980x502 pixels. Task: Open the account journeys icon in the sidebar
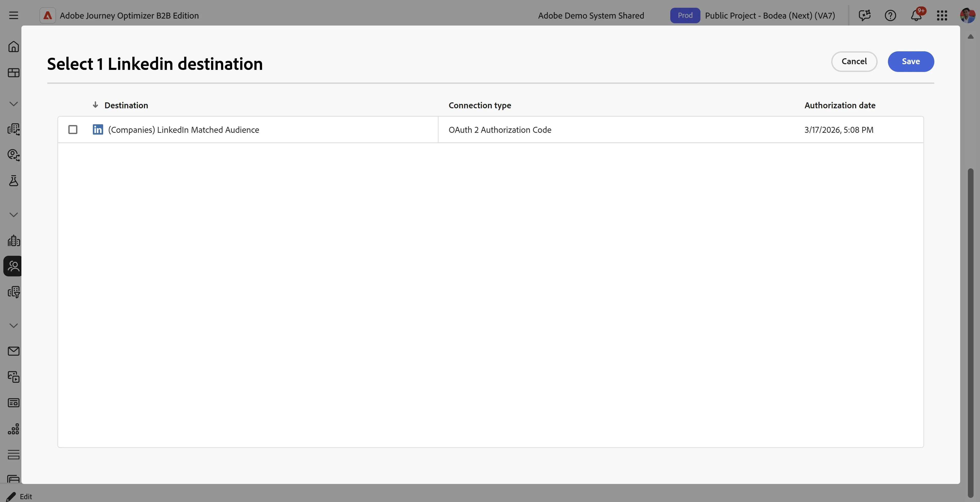coord(14,129)
